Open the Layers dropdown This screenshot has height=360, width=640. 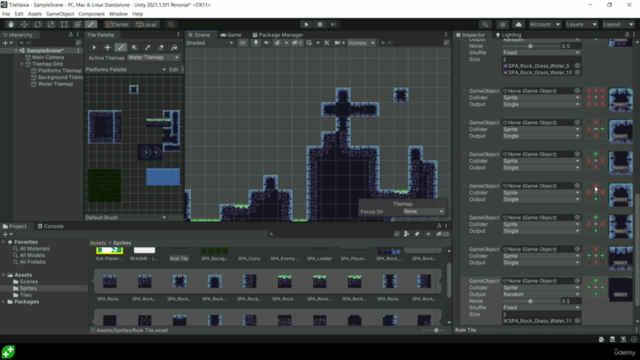[x=582, y=24]
